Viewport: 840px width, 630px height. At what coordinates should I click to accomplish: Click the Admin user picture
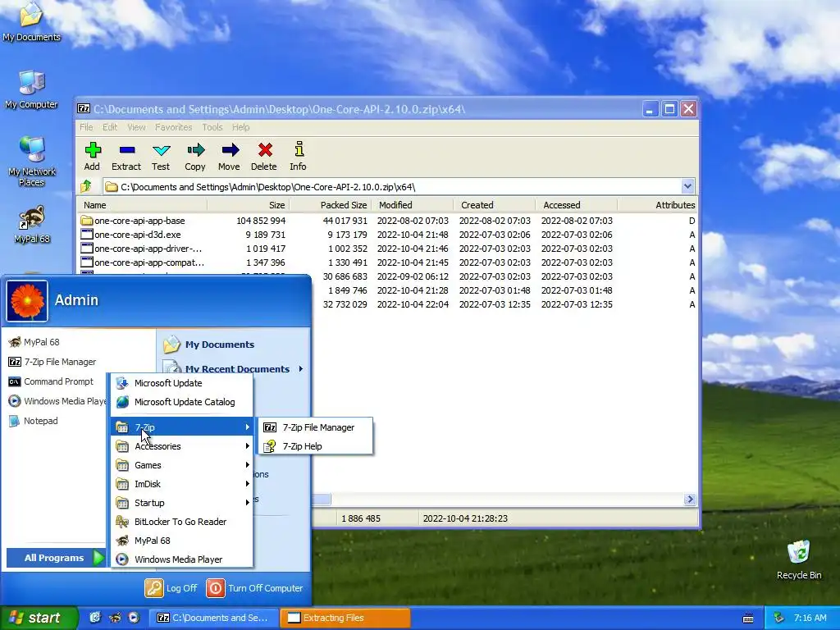[27, 300]
